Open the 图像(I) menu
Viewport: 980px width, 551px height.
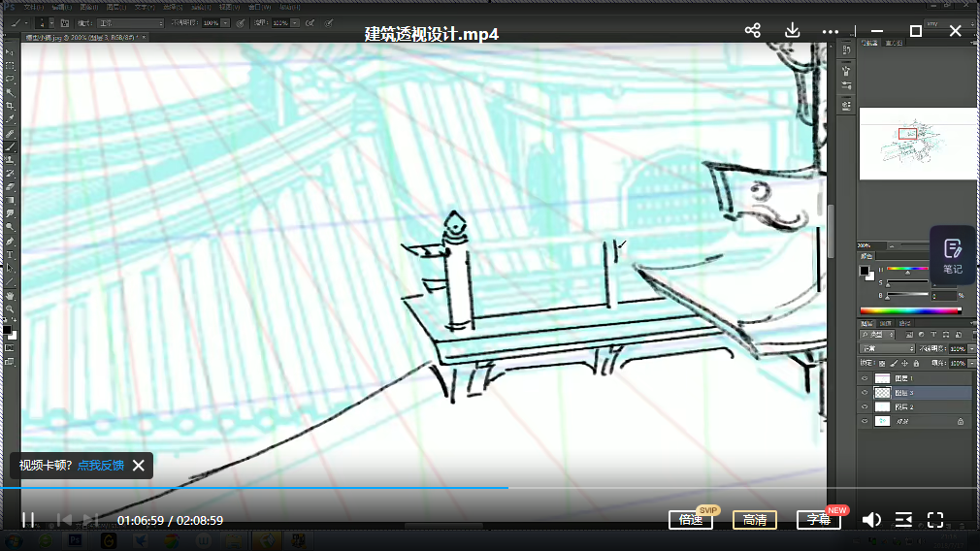coord(88,7)
